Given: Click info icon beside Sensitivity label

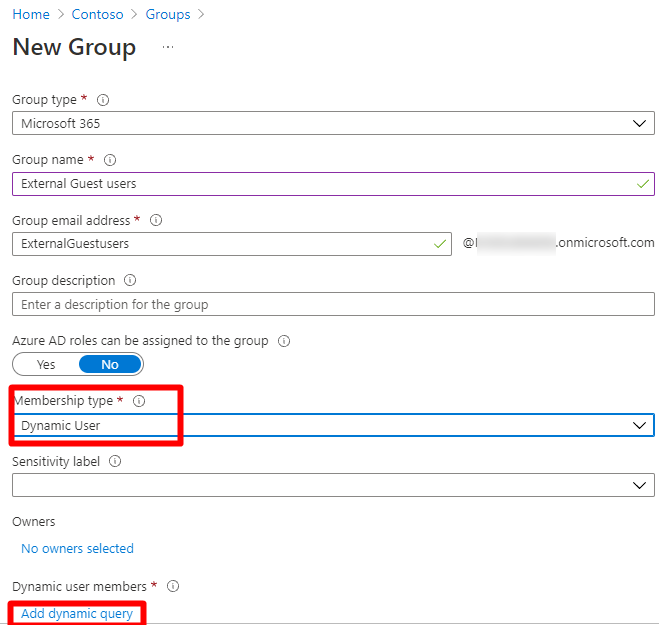Looking at the screenshot, I should (115, 462).
